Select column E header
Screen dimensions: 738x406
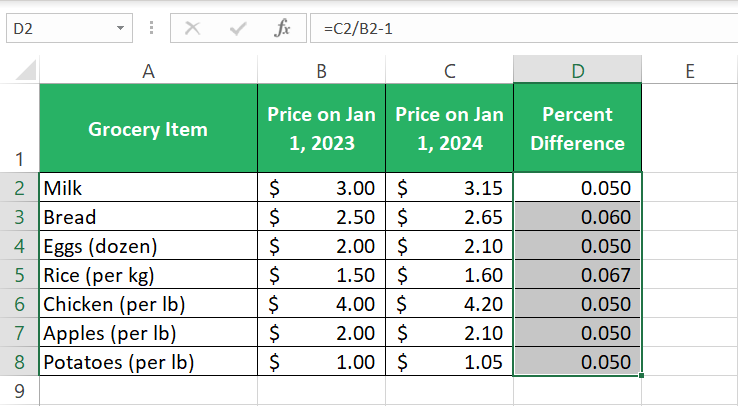(689, 70)
